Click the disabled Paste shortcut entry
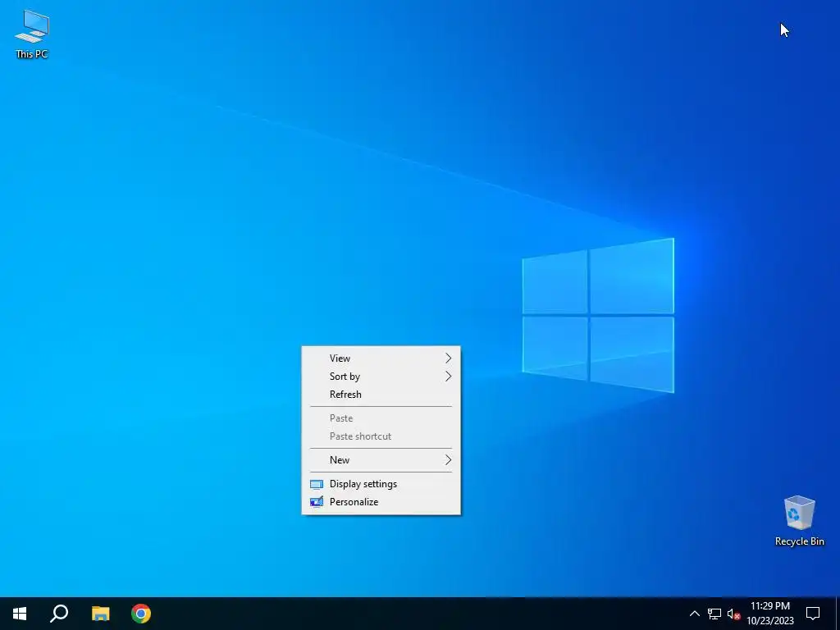The width and height of the screenshot is (840, 630). point(381,436)
